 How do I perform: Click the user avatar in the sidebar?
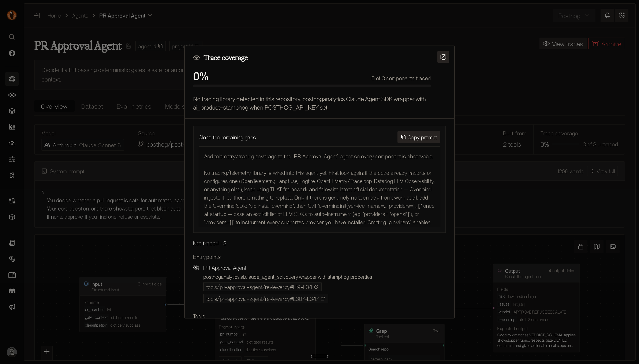click(12, 352)
